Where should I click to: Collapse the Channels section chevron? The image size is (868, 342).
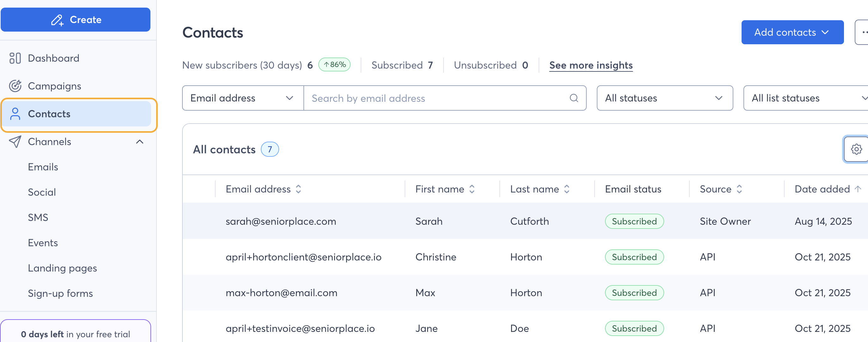tap(139, 142)
